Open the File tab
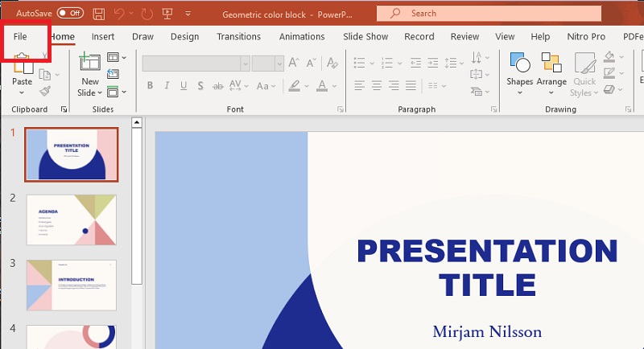Screen dimensions: 644x349 pos(20,36)
